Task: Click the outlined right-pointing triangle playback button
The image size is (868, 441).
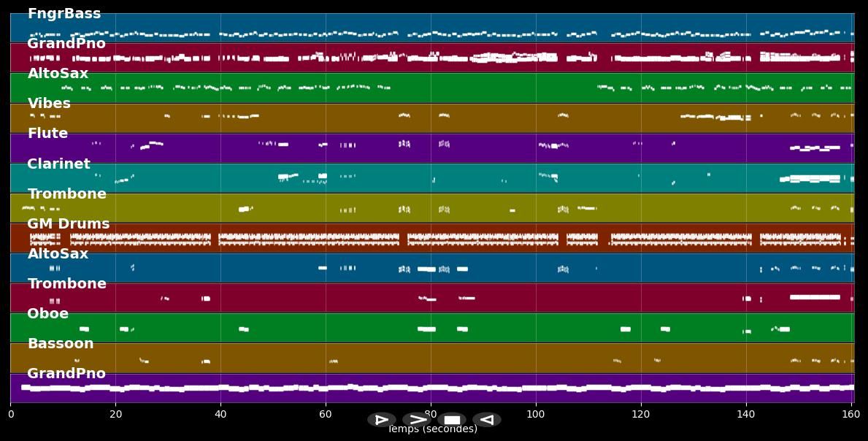Action: pyautogui.click(x=381, y=420)
